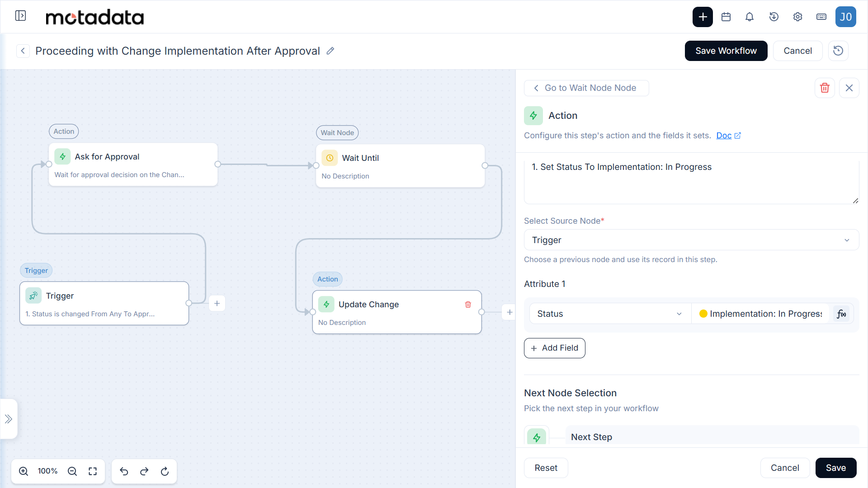Screen dimensions: 868x488
Task: Click Add Field button
Action: (x=554, y=348)
